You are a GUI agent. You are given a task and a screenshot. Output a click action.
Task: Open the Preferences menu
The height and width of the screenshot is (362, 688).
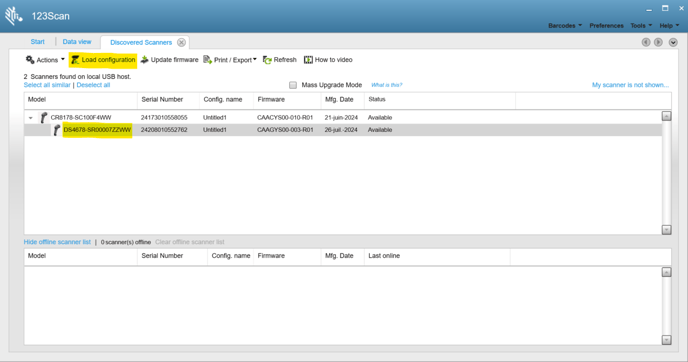[606, 25]
